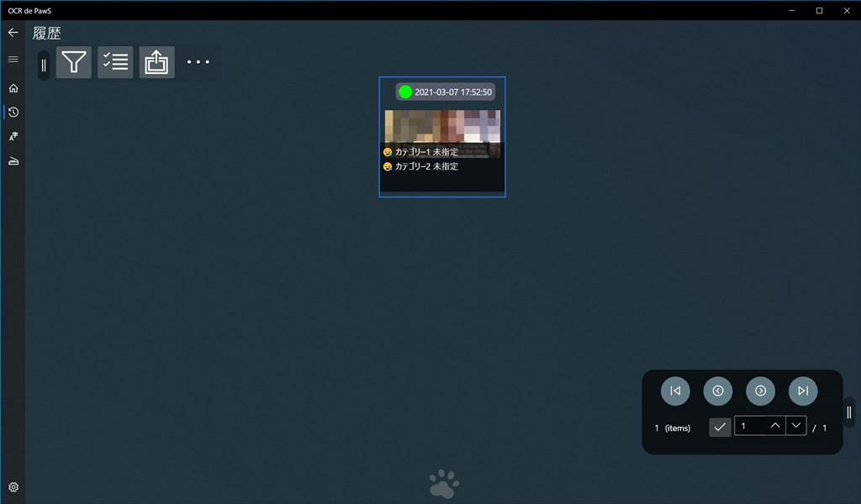Viewport: 861px width, 504px height.
Task: Go to the previous page
Action: pyautogui.click(x=718, y=391)
